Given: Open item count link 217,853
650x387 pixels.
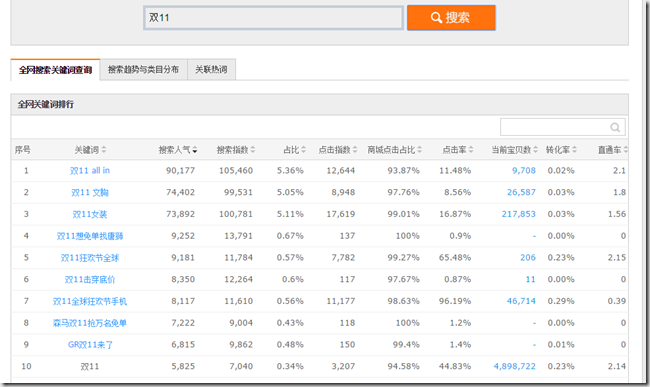Looking at the screenshot, I should point(519,214).
